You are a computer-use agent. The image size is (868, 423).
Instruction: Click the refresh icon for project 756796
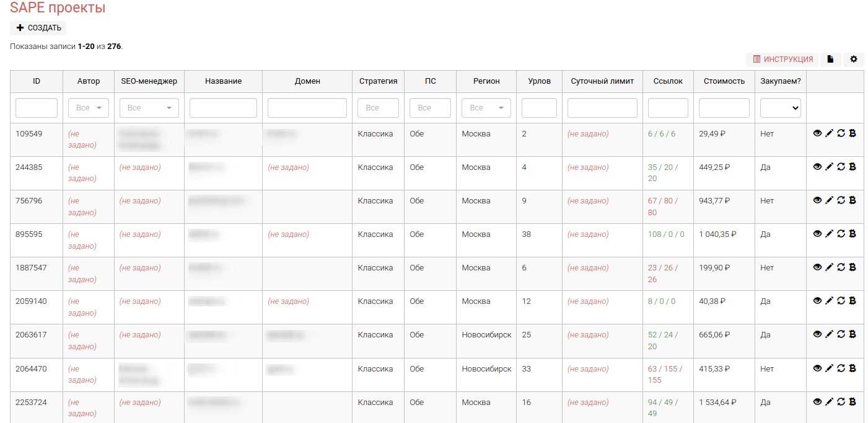[841, 200]
